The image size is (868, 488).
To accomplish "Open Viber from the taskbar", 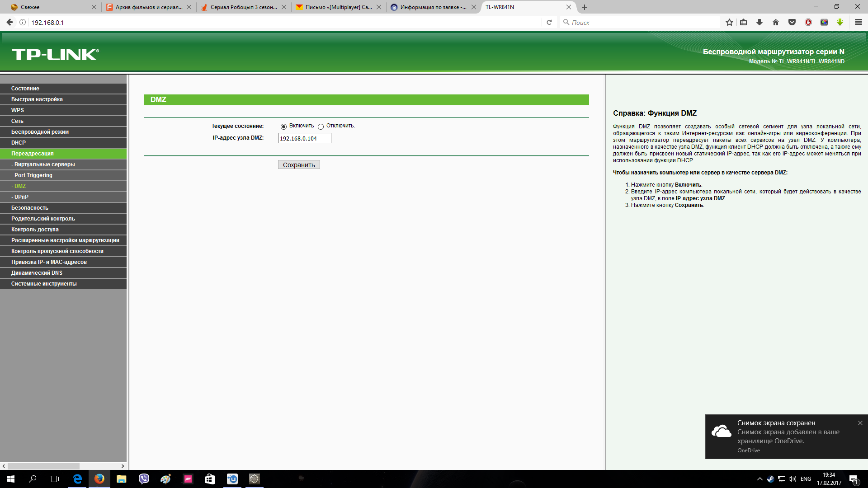I will (144, 479).
